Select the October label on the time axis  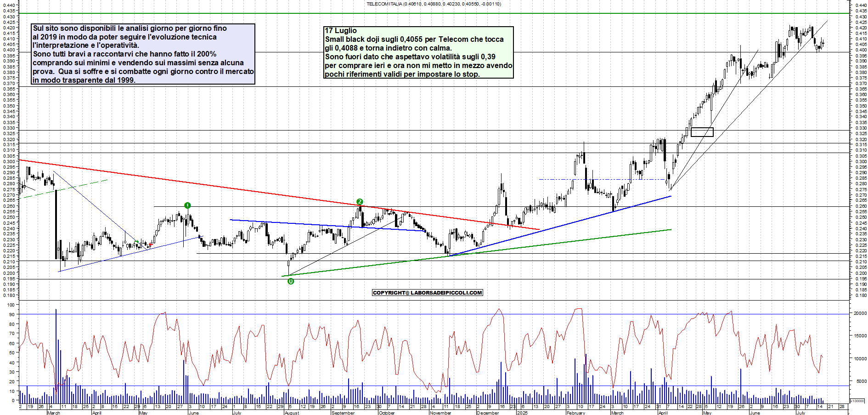coord(386,413)
